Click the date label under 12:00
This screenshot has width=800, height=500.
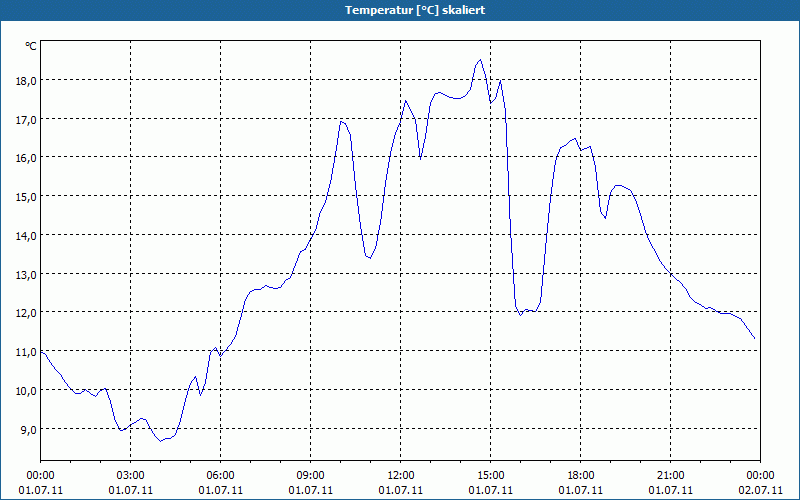(401, 490)
